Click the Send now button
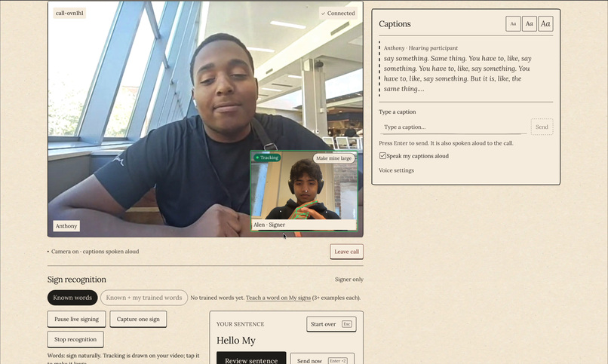This screenshot has height=364, width=608. (x=322, y=359)
